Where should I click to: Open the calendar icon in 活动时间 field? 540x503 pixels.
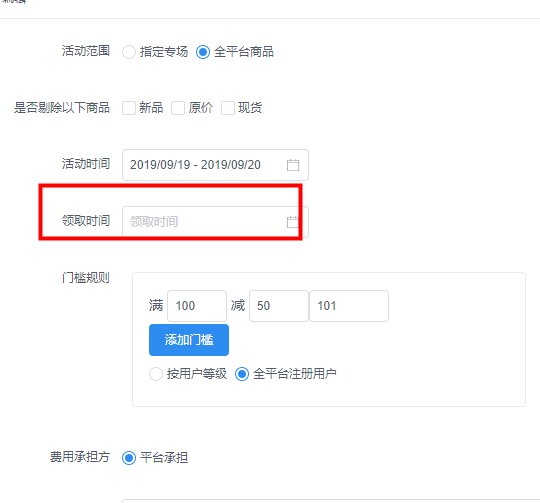pyautogui.click(x=293, y=165)
